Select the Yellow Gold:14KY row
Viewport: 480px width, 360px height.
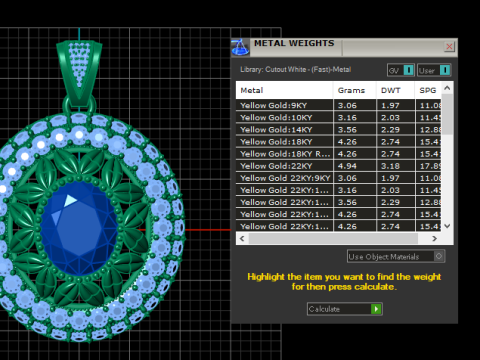(x=338, y=130)
